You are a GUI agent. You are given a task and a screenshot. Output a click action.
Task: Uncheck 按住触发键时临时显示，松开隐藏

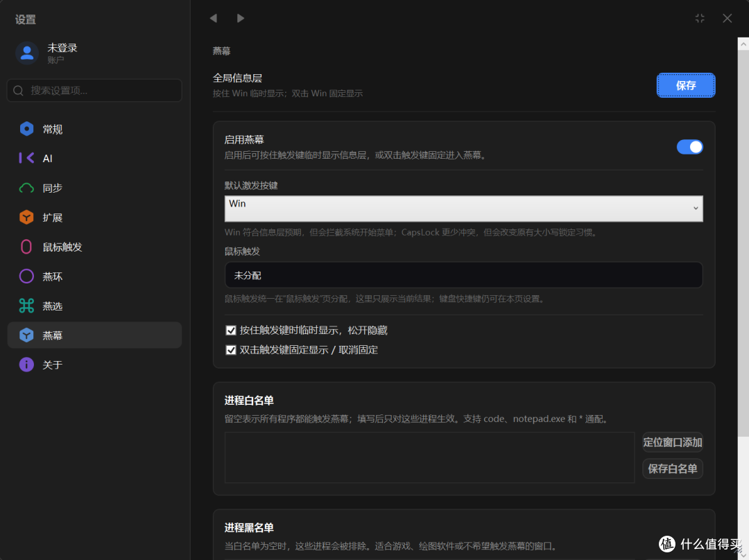pyautogui.click(x=231, y=331)
